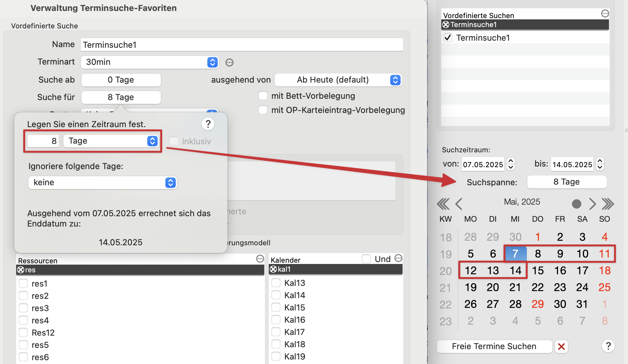
Task: Check calendar Kal13
Action: click(x=276, y=283)
